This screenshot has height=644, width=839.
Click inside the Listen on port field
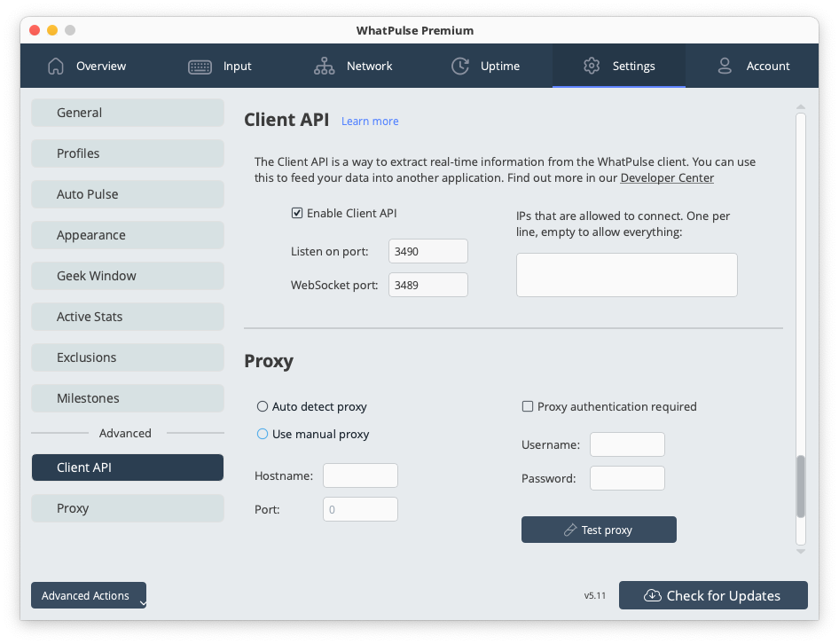tap(427, 251)
